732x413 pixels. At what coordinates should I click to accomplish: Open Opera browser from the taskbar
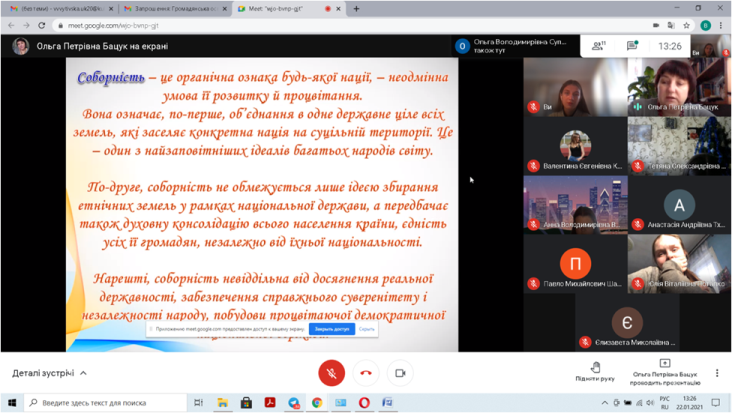click(x=364, y=403)
